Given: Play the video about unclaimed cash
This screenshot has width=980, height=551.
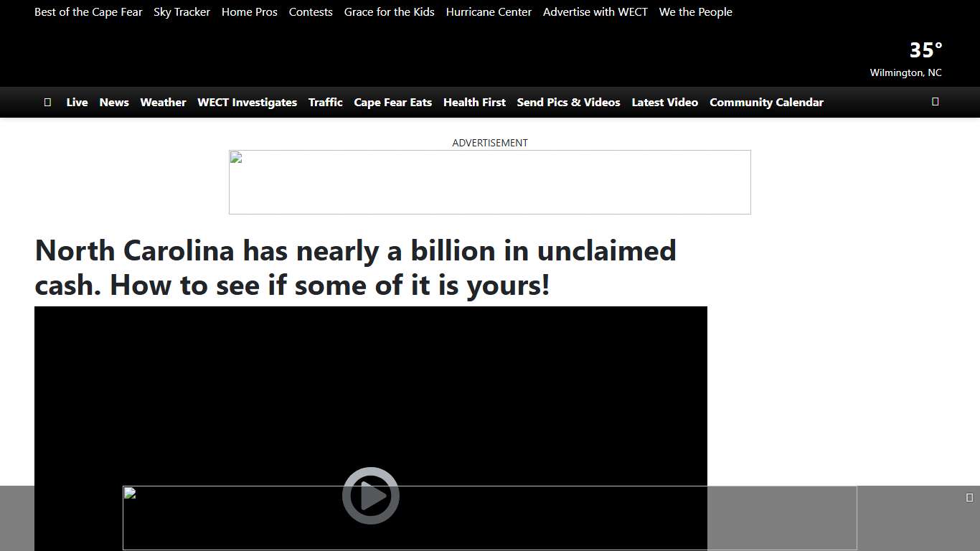Looking at the screenshot, I should [x=370, y=495].
